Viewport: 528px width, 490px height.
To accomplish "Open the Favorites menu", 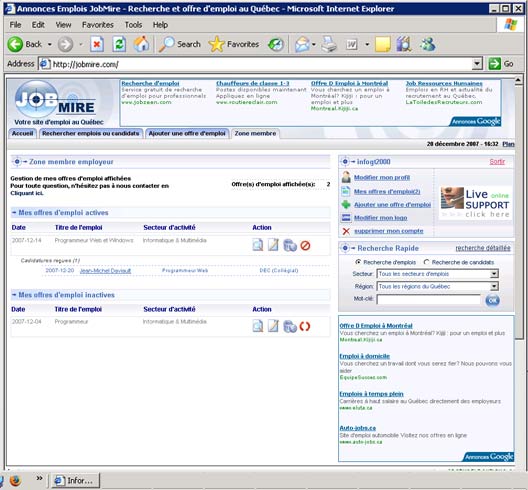I will coord(98,25).
